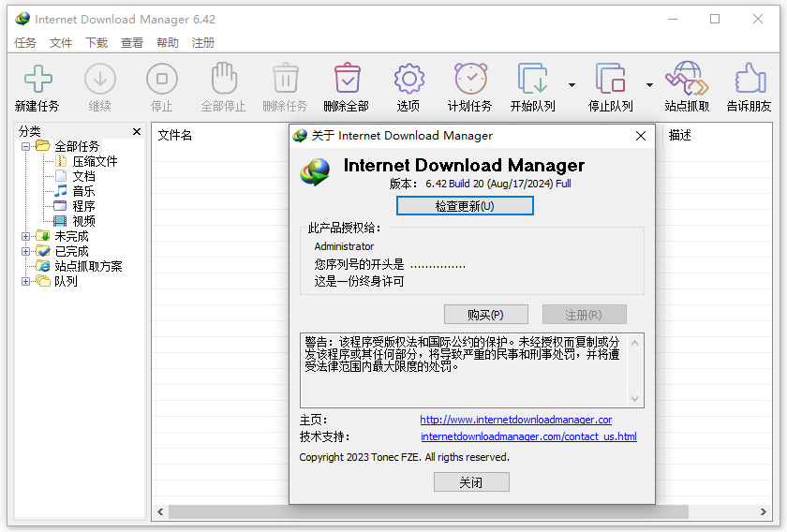Image resolution: width=787 pixels, height=532 pixels.
Task: Select the 音乐 music note category
Action: (61, 191)
